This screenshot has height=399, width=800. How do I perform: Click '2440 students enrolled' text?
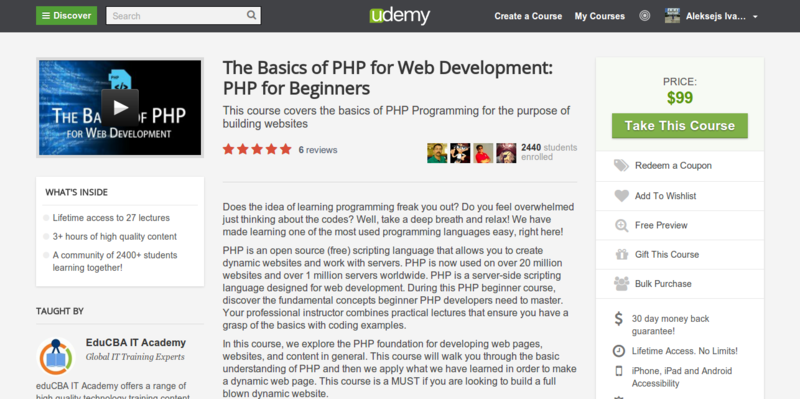pyautogui.click(x=549, y=152)
